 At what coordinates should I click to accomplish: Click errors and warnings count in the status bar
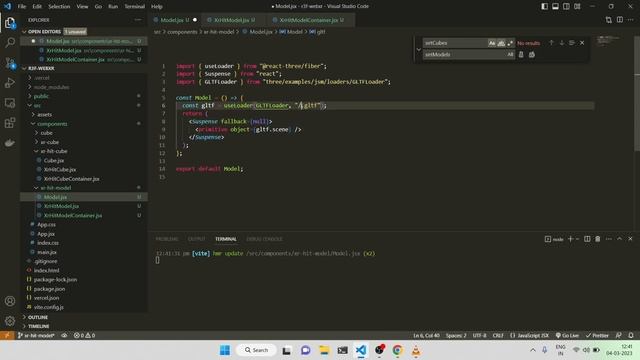(84, 335)
